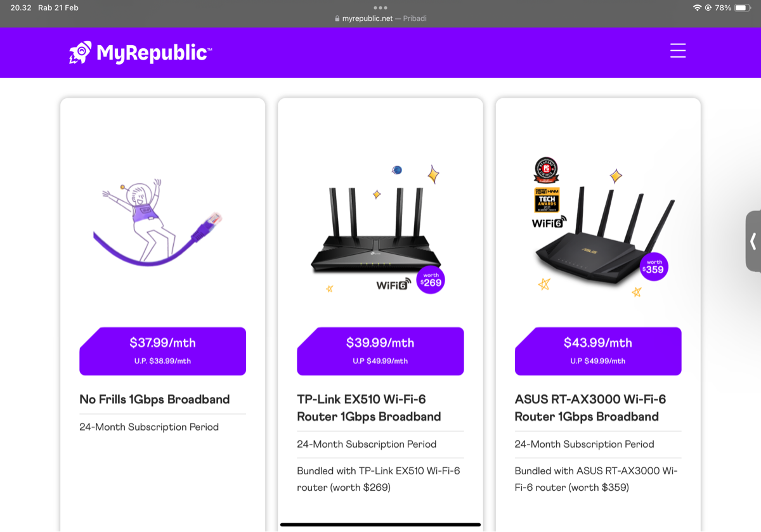
Task: Open TP-Link EX510 Wi-Fi-6 Router plan title
Action: click(369, 408)
